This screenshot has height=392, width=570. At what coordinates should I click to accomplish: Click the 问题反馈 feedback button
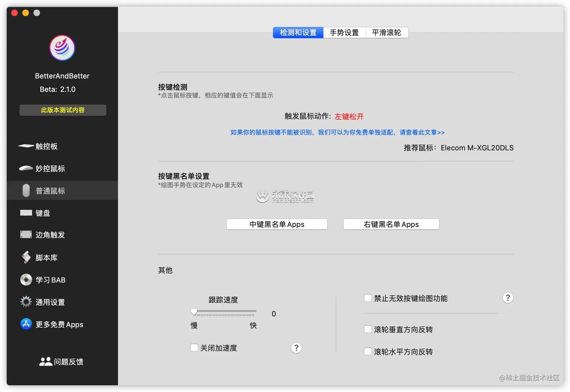click(61, 362)
